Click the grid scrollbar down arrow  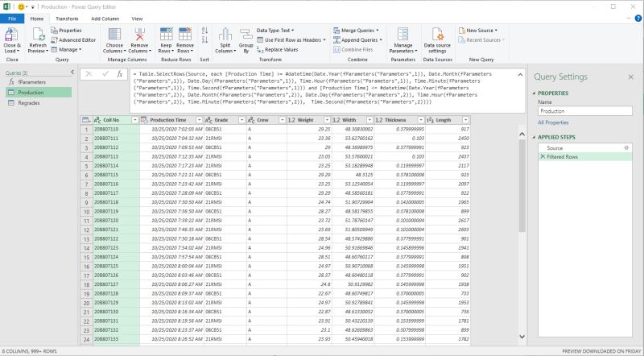point(522,337)
